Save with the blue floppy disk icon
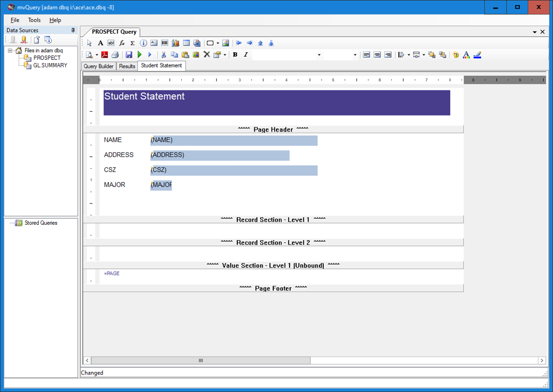The width and height of the screenshot is (553, 392). point(129,55)
